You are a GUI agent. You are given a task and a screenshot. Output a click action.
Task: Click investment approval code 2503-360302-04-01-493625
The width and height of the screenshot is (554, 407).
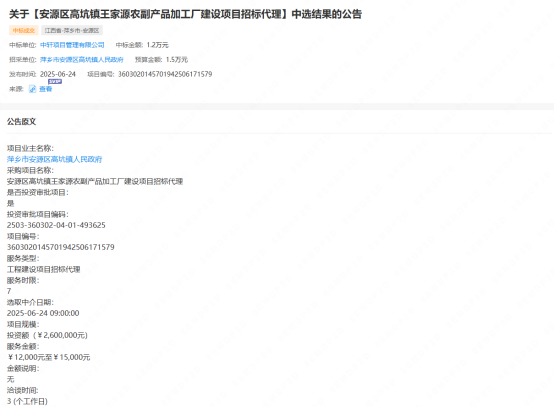(x=56, y=225)
